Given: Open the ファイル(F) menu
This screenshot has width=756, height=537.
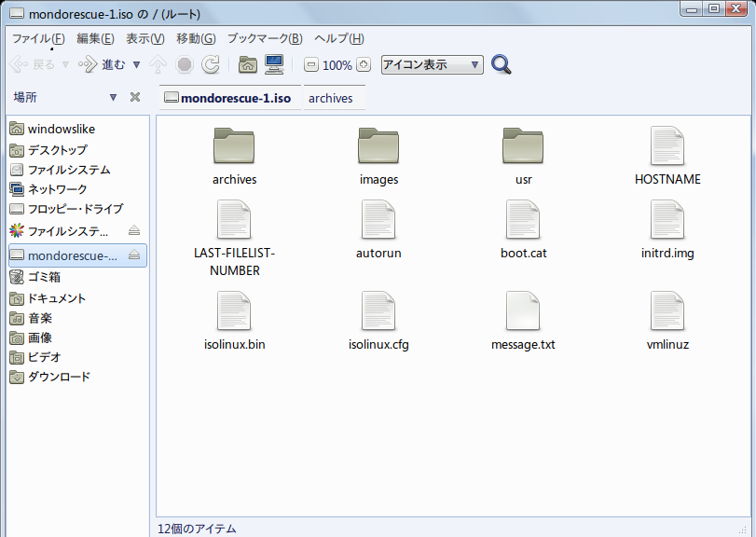Looking at the screenshot, I should click(x=38, y=38).
